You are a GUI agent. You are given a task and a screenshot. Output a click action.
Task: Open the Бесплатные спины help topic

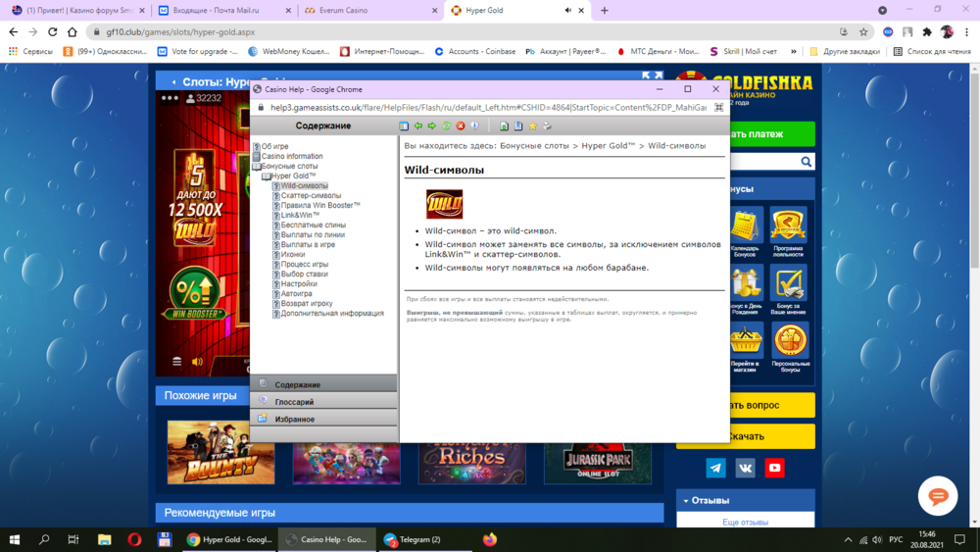[314, 226]
